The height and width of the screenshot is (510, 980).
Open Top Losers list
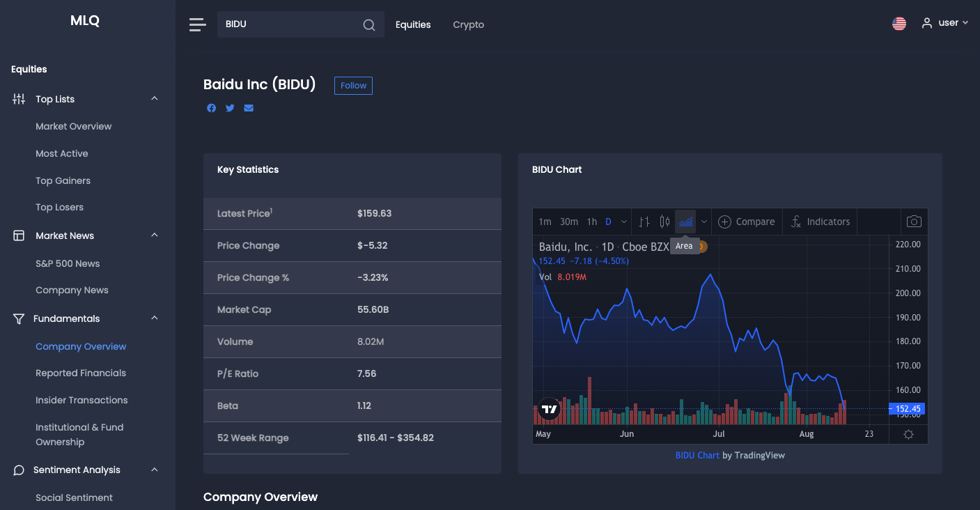pos(60,207)
